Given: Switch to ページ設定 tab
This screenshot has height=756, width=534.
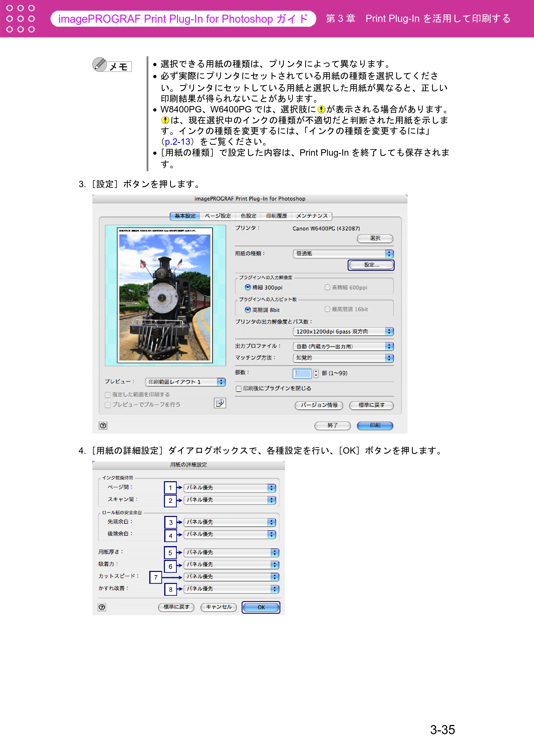Looking at the screenshot, I should tap(218, 216).
